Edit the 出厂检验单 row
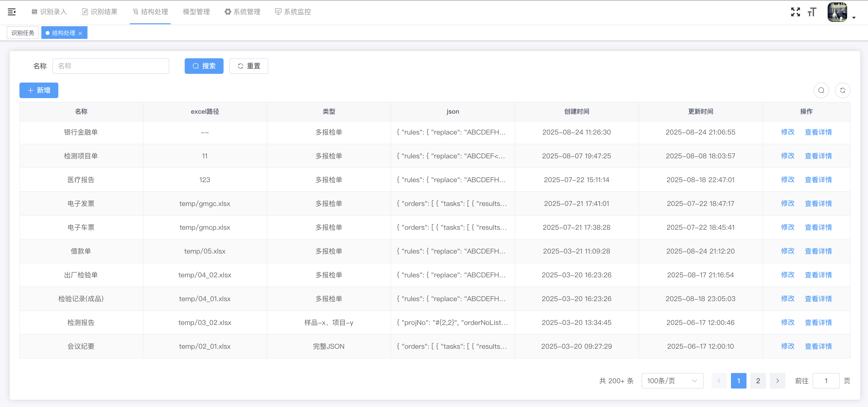This screenshot has width=868, height=407. (x=788, y=275)
